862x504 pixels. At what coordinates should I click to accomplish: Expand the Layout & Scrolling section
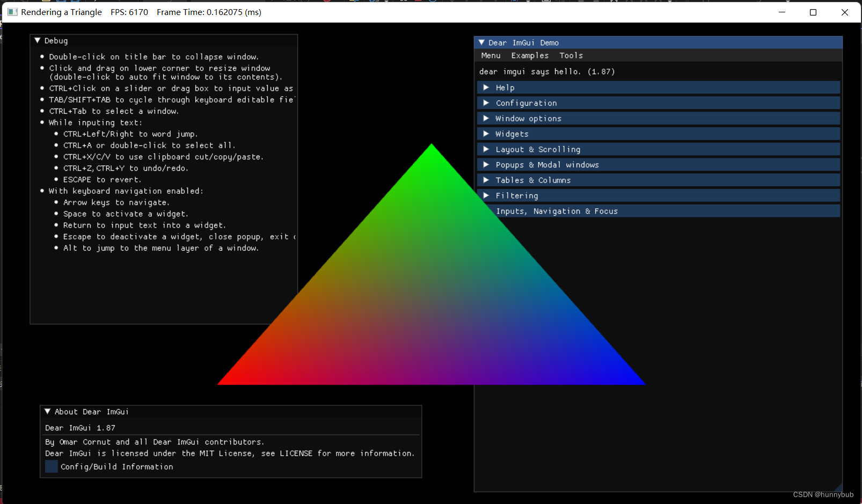537,149
